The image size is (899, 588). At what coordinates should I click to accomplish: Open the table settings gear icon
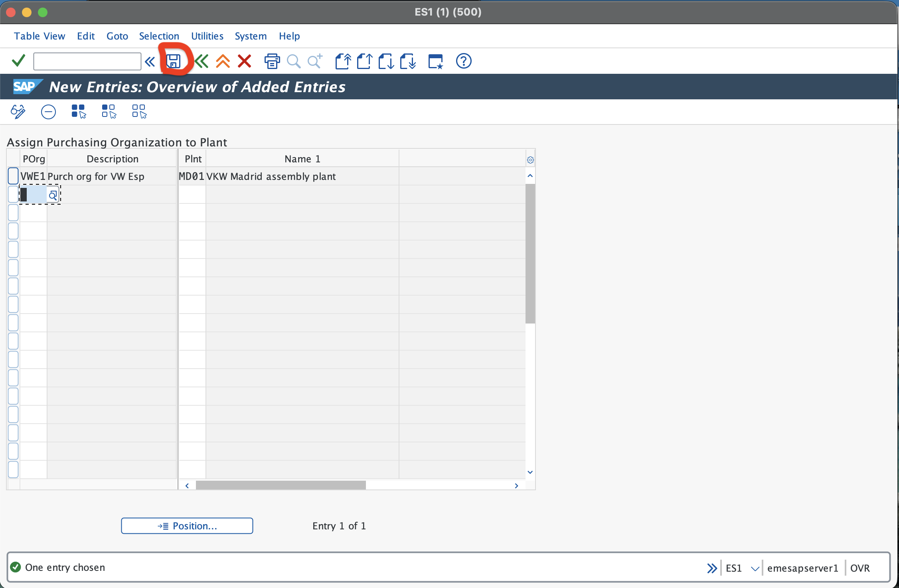[x=530, y=160]
